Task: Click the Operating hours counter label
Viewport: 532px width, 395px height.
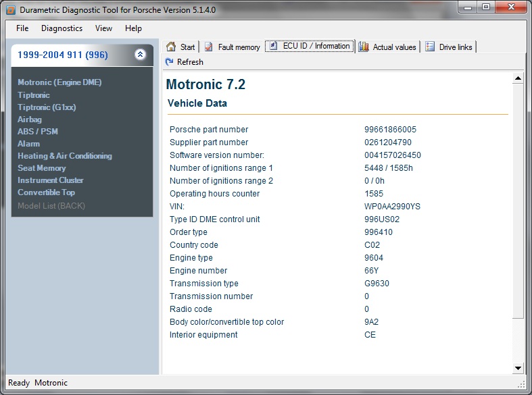Action: point(214,194)
